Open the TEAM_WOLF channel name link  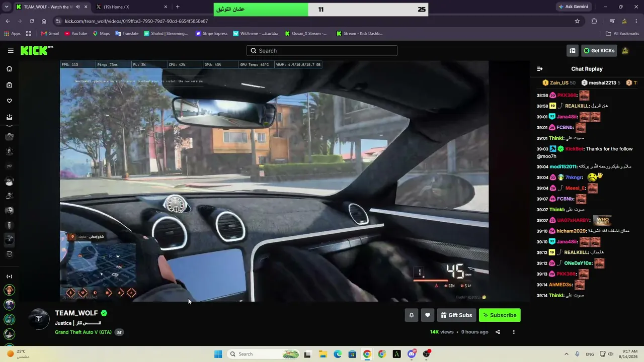point(76,313)
